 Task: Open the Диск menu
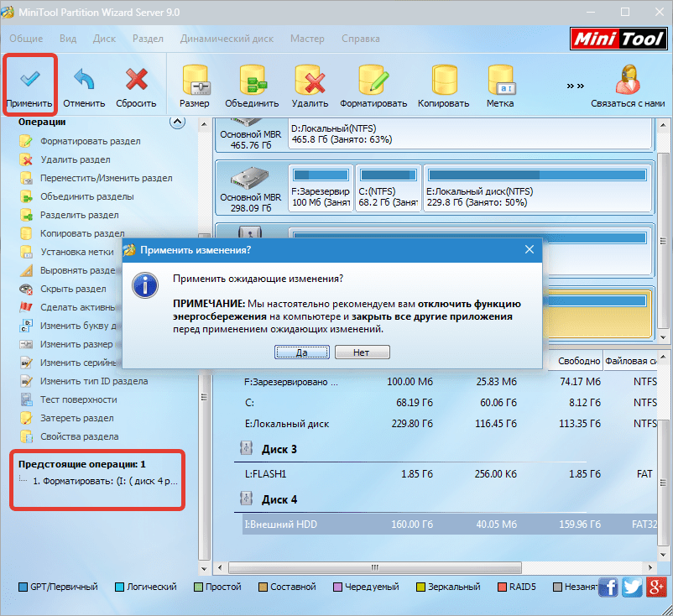tap(105, 39)
